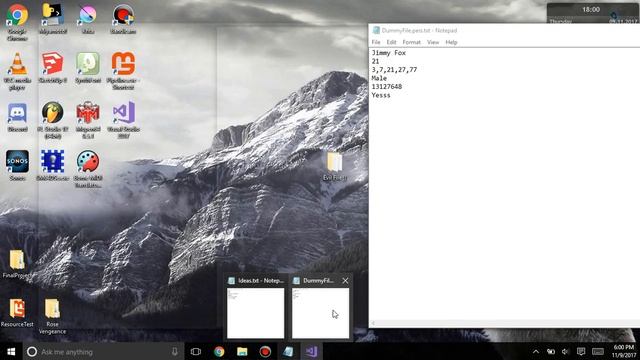Select the red-and-blue palette gauge desktop icon
This screenshot has height=360, width=640.
click(x=88, y=162)
